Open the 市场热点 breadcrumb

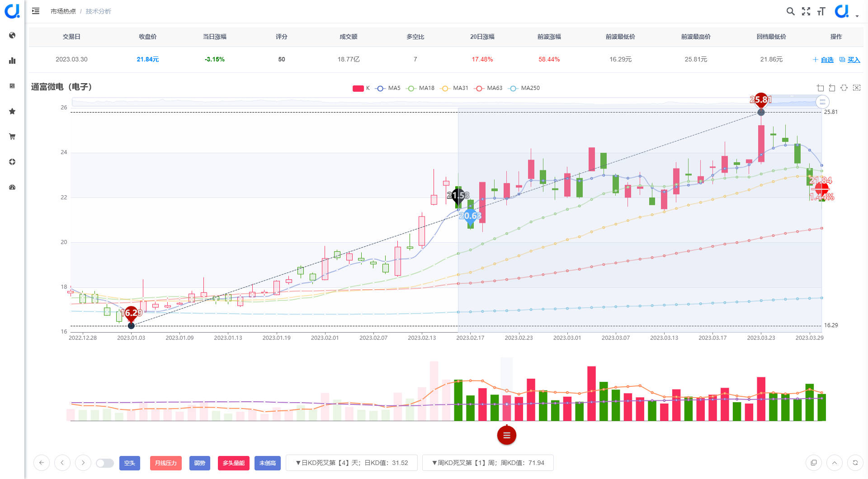pyautogui.click(x=63, y=11)
